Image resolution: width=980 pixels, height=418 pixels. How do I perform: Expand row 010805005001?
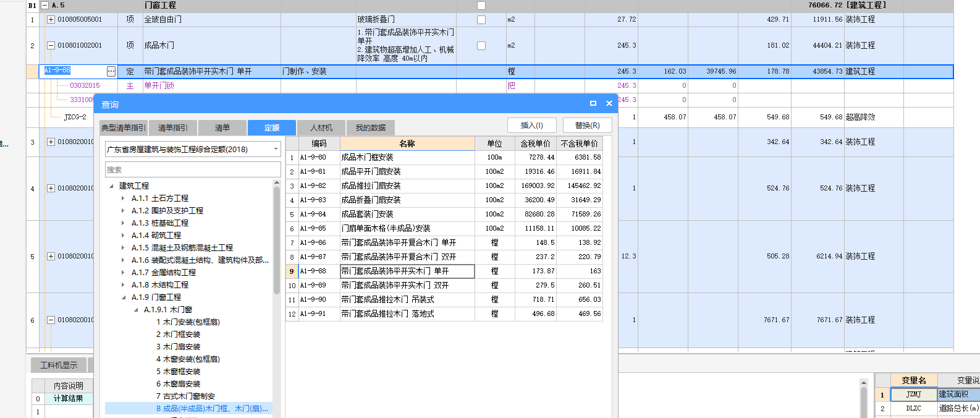[51, 20]
